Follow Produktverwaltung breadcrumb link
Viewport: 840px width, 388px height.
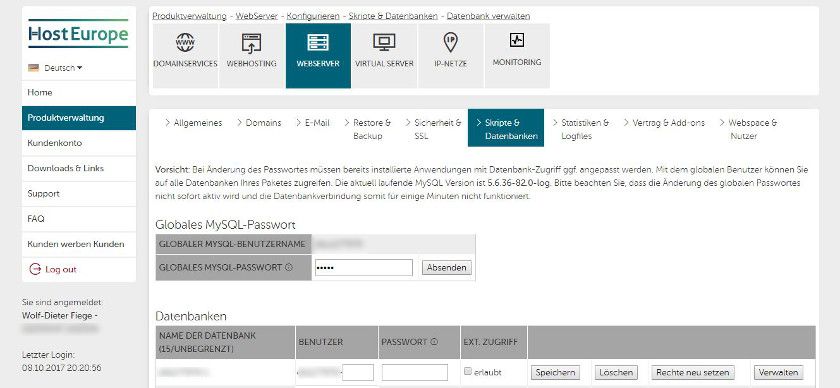click(x=189, y=16)
